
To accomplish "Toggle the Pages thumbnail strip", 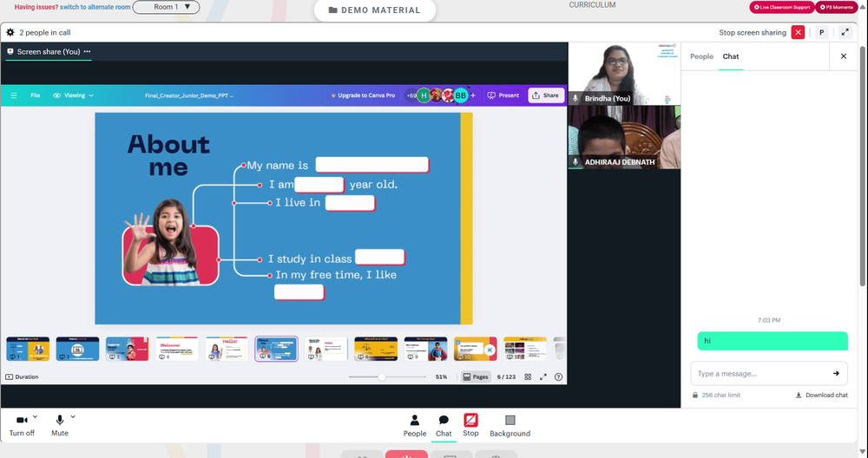I will coord(476,376).
